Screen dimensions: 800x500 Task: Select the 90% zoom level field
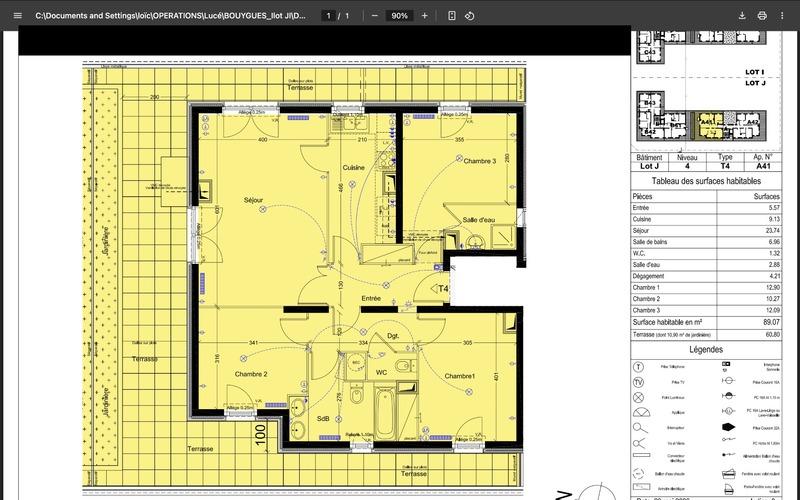pyautogui.click(x=399, y=16)
